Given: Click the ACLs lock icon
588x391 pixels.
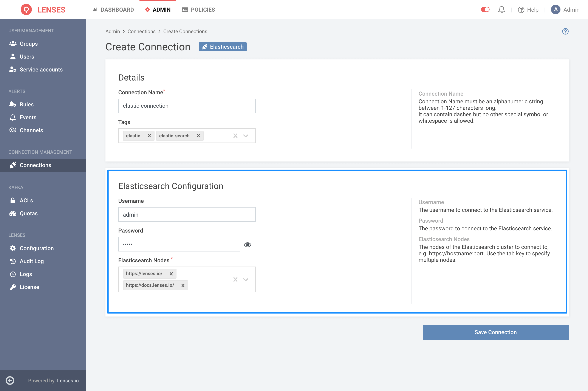Looking at the screenshot, I should [13, 200].
